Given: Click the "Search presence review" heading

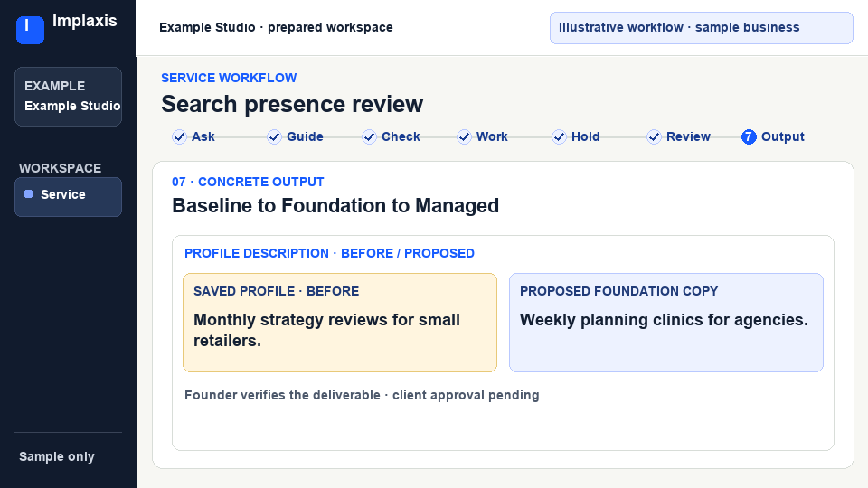Looking at the screenshot, I should 292,104.
